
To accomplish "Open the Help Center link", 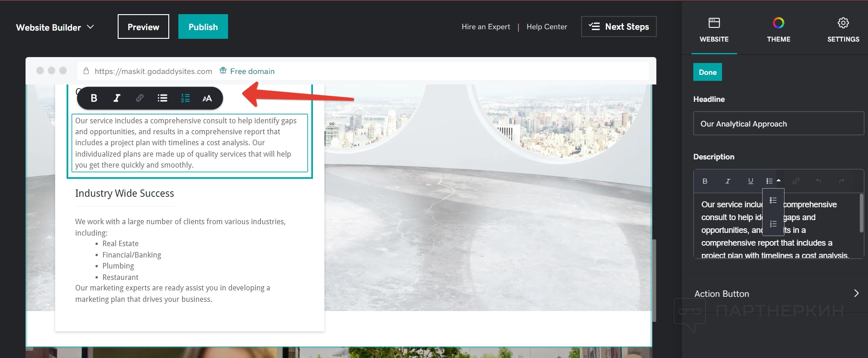I will coord(547,27).
